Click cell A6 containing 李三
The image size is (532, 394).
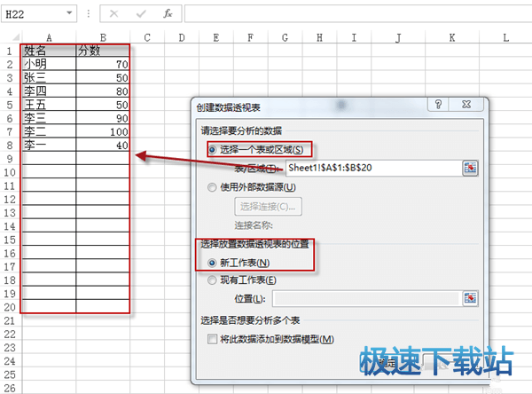point(49,118)
